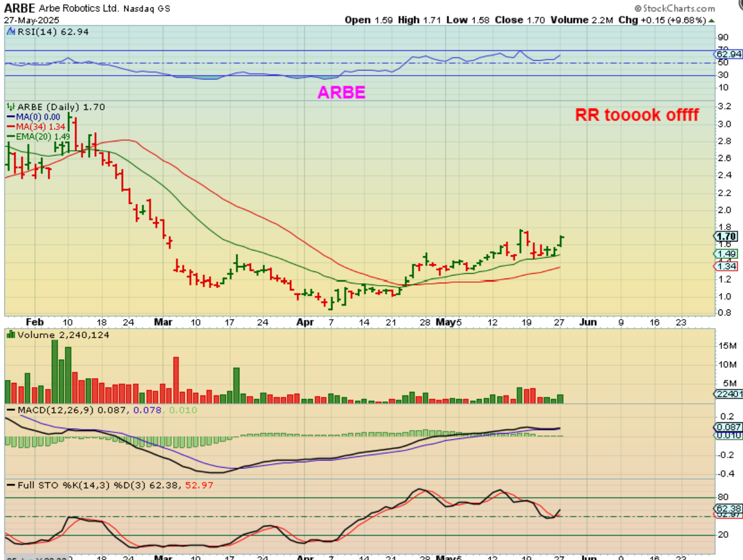Click the Chg +0.15 (+9.68%) value
The width and height of the screenshot is (743, 560).
(662, 20)
